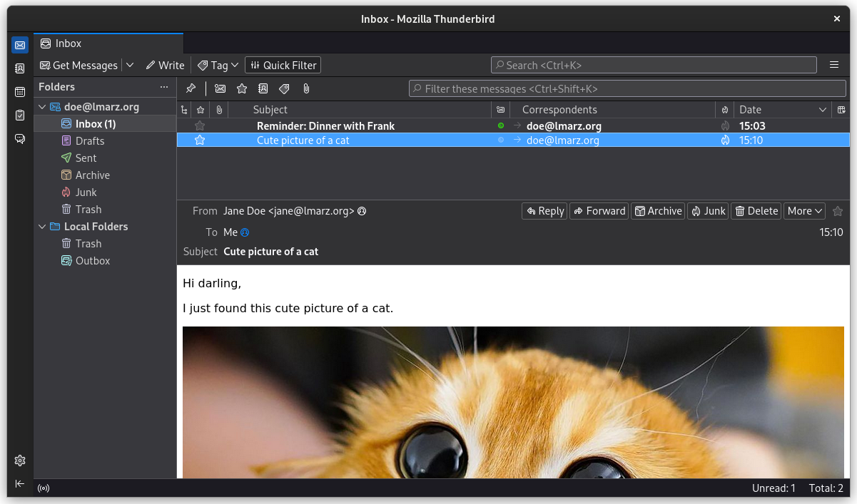Write a new message
857x504 pixels.
(x=165, y=65)
